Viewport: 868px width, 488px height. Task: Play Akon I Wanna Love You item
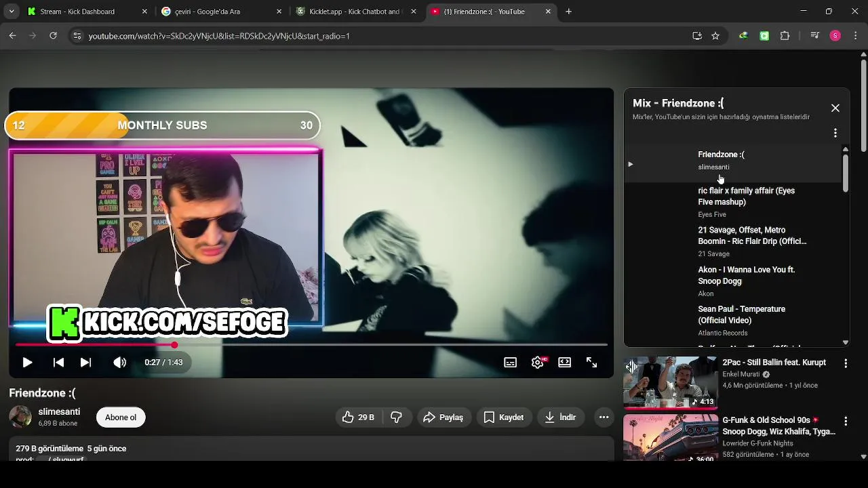click(732, 281)
